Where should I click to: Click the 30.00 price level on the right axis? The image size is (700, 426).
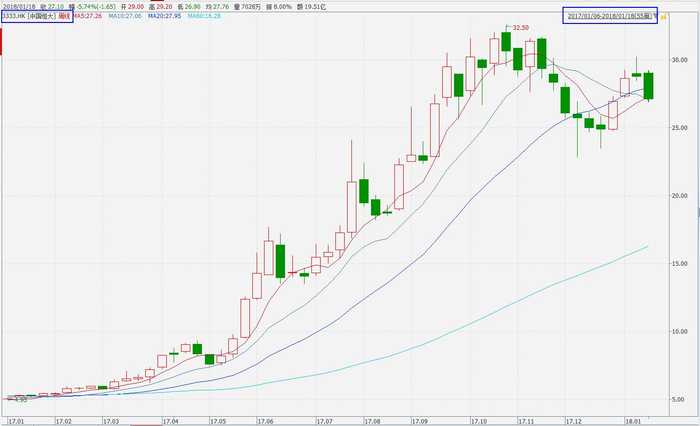pyautogui.click(x=680, y=60)
